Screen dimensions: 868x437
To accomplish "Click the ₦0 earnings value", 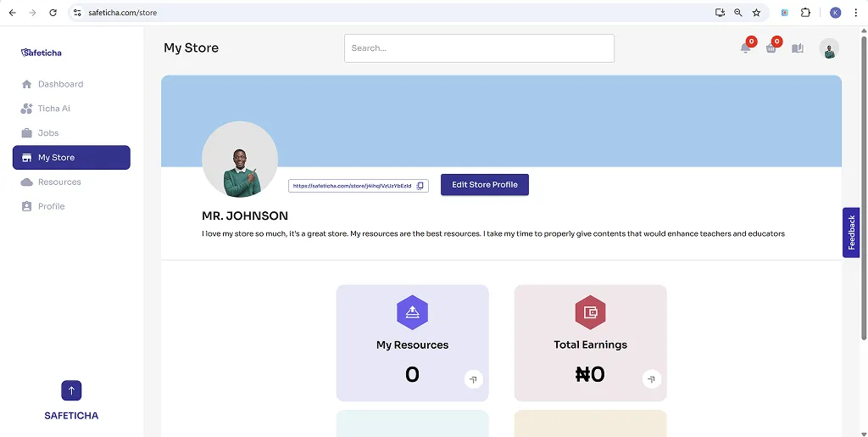I will 591,375.
